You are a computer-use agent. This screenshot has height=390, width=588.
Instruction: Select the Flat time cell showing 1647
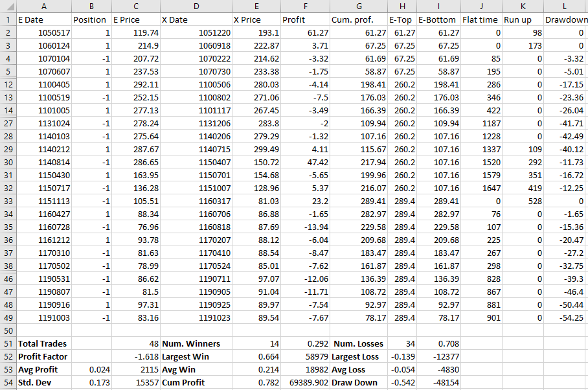(481, 189)
